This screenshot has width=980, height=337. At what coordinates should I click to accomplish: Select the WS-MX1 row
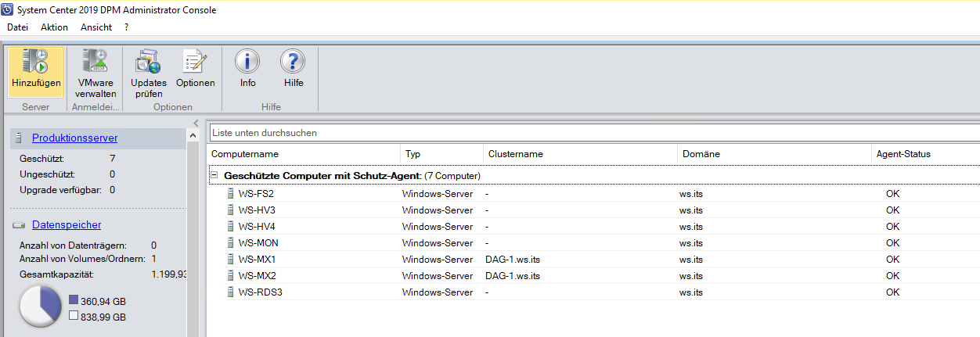click(x=594, y=259)
